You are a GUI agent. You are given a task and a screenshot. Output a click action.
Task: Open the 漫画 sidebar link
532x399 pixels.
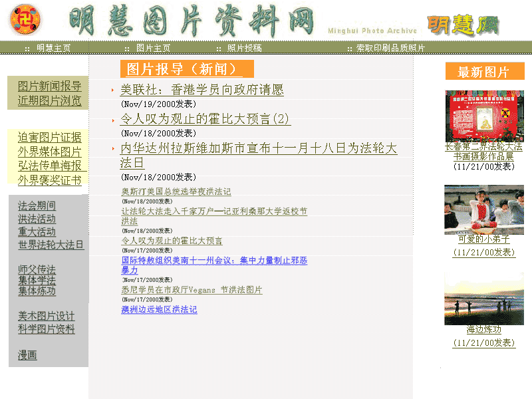(x=27, y=355)
